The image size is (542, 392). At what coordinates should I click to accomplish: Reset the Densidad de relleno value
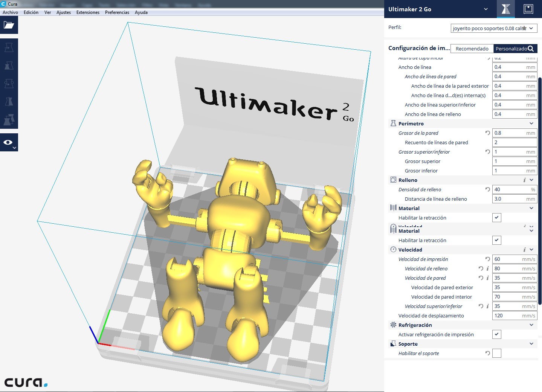[487, 189]
